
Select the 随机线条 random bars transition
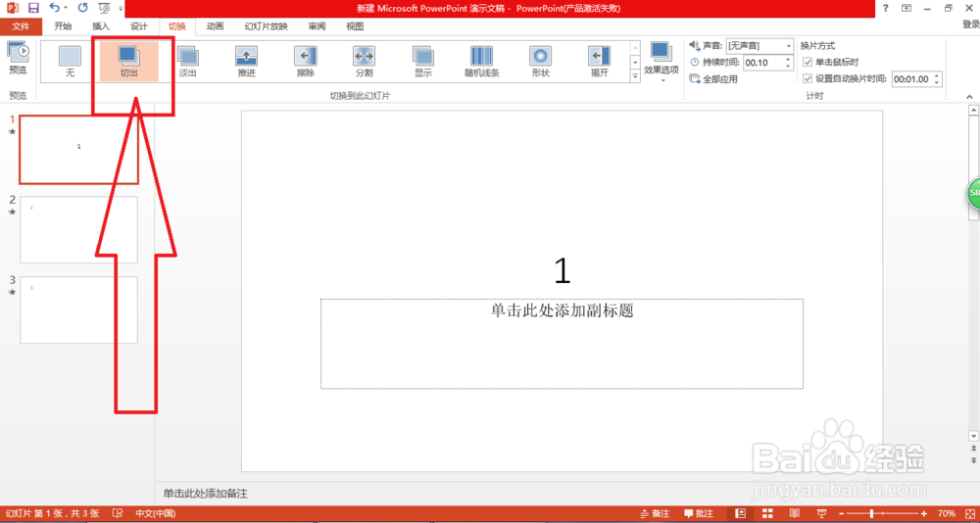[482, 62]
